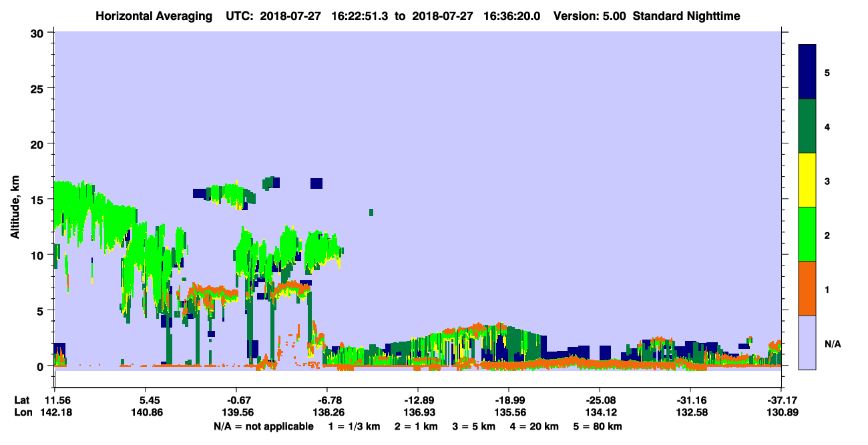868x445 pixels.
Task: Click the 'Lon' row label
Action: pyautogui.click(x=22, y=412)
